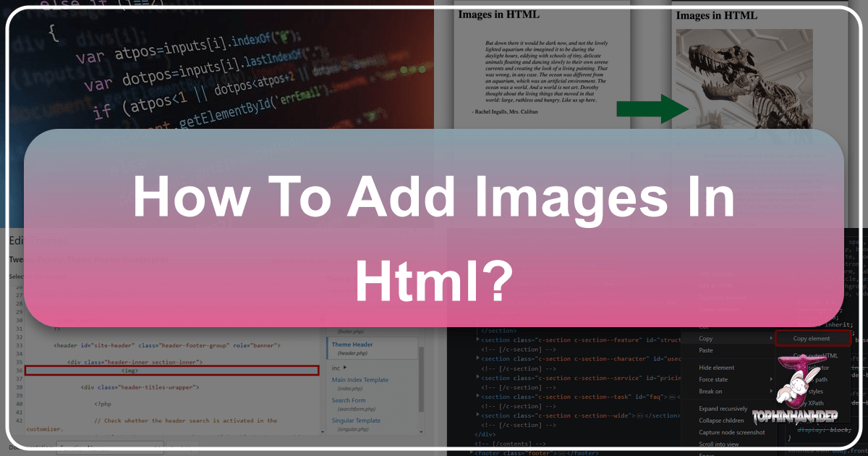Select "Paste" from the context menu
Screen dimensions: 868x456
coord(705,350)
